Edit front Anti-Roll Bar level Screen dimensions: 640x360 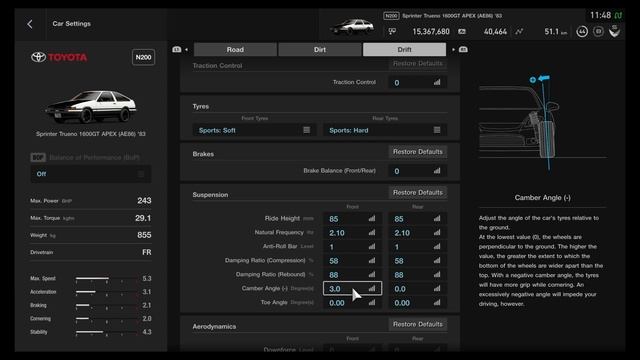click(352, 247)
